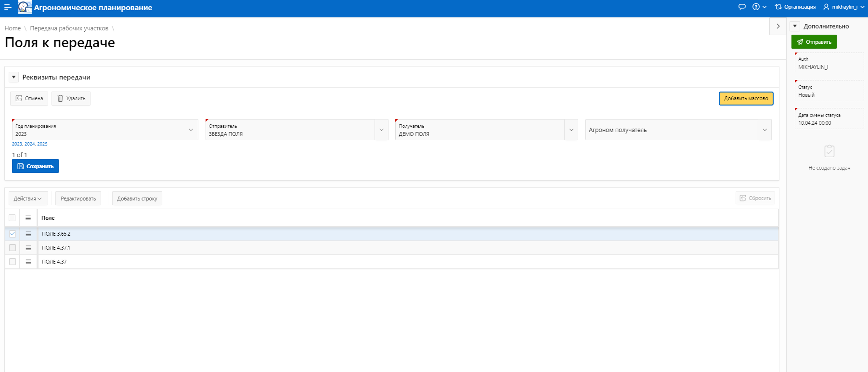Check the ПОЛЕ 4.37.1 row checkbox

pyautogui.click(x=13, y=248)
